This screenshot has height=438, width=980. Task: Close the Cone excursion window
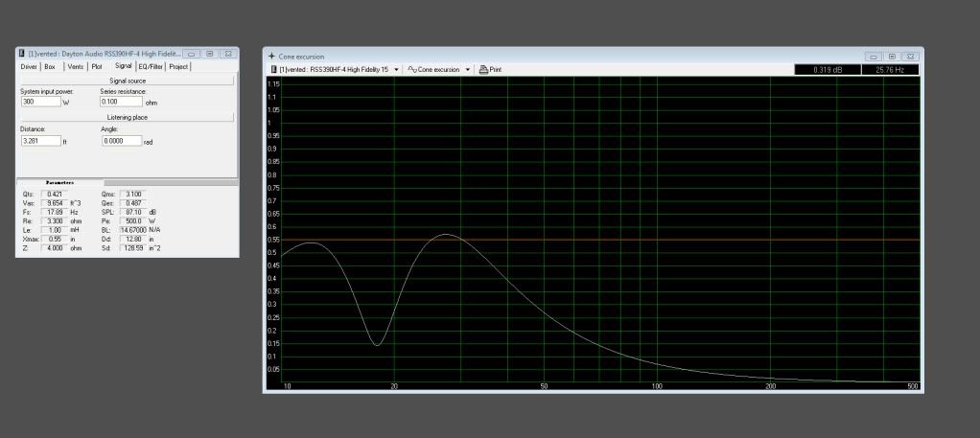click(909, 57)
